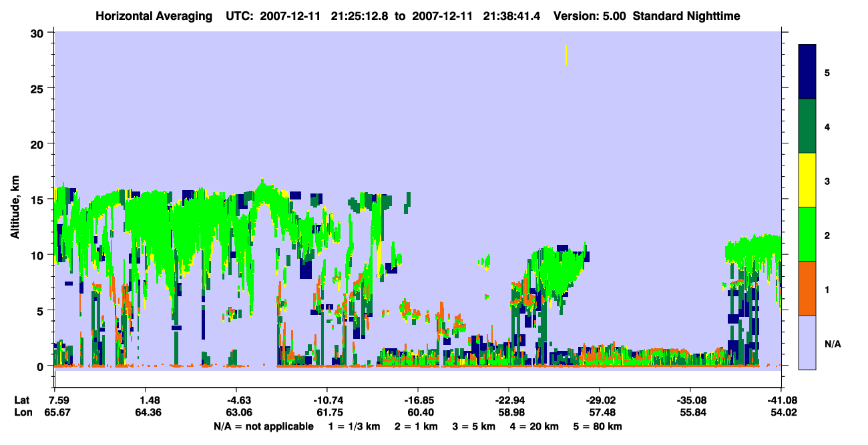Click latitude value '-22.94'

(509, 400)
